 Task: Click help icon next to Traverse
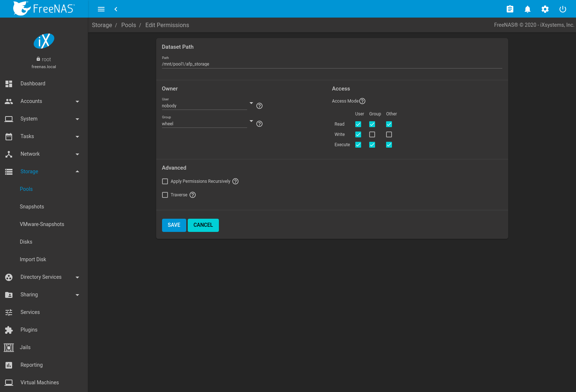point(192,195)
